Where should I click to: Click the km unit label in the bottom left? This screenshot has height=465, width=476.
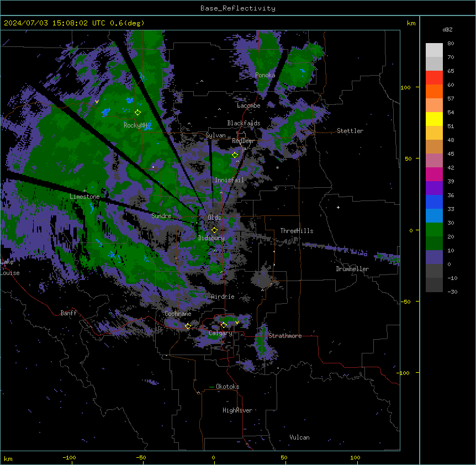pyautogui.click(x=8, y=458)
